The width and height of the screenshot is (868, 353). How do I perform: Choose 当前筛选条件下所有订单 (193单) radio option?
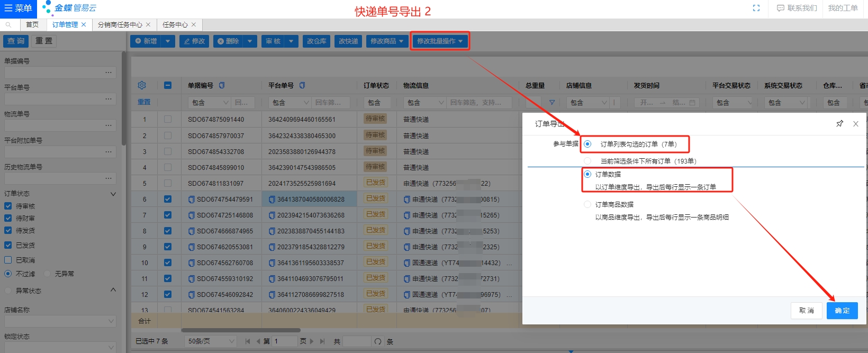[587, 161]
